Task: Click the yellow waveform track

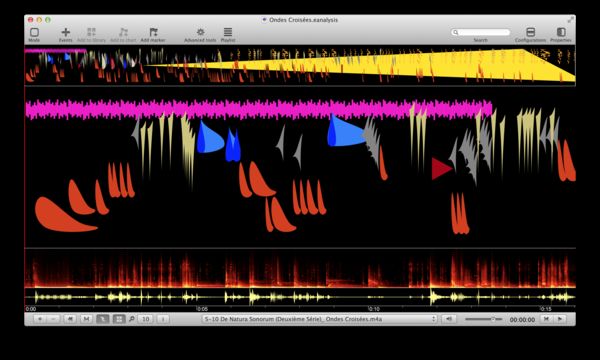Action: (x=300, y=297)
